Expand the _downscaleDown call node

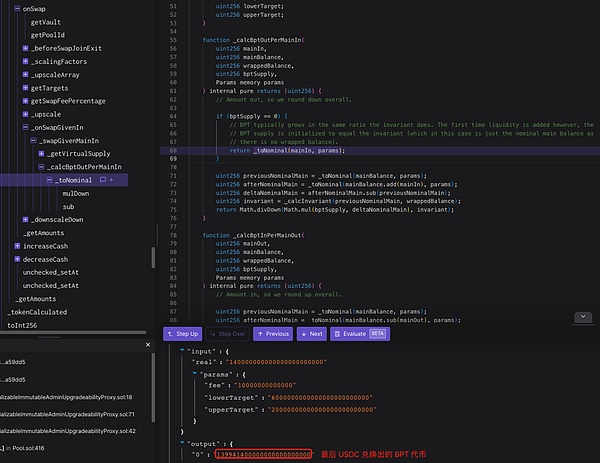click(26, 219)
